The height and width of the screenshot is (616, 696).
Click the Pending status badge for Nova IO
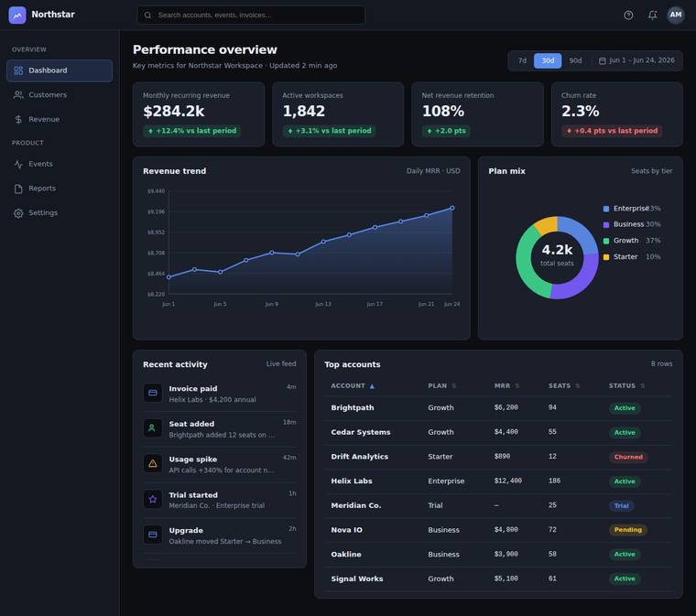click(x=627, y=530)
